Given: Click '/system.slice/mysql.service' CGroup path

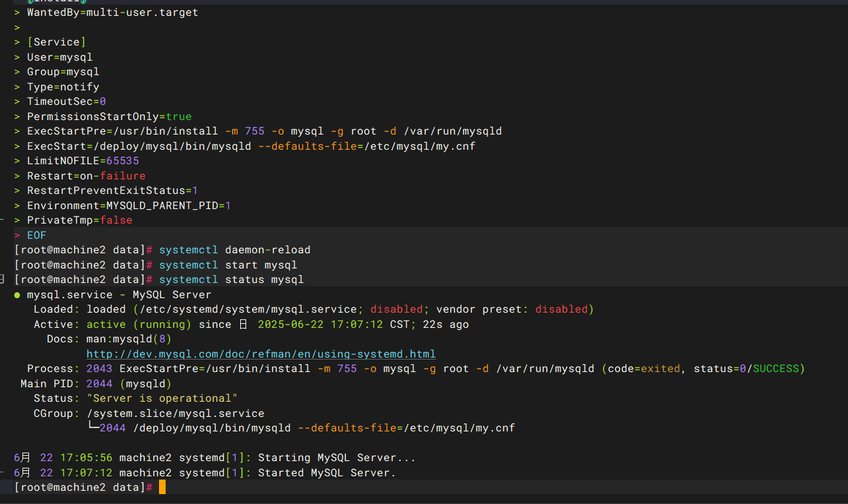Looking at the screenshot, I should [x=175, y=414].
